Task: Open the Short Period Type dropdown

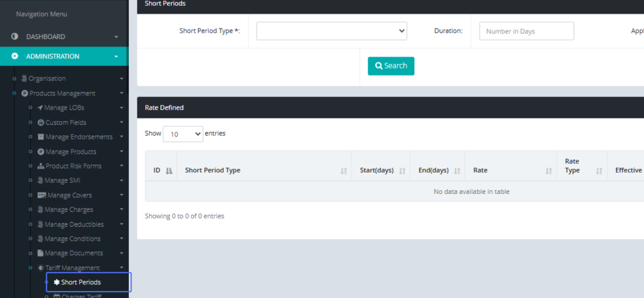Action: (x=332, y=31)
